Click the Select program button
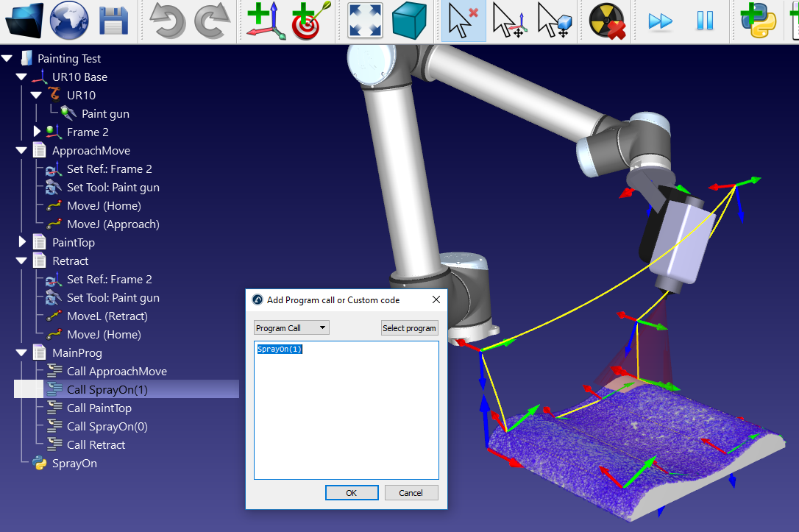Screen dimensions: 799x532 click(x=410, y=328)
